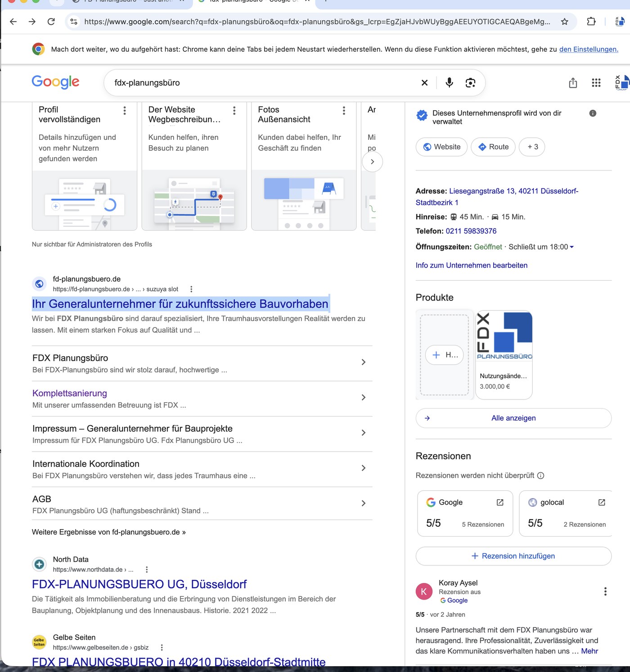Start voice search with the microphone
The height and width of the screenshot is (672, 630).
click(449, 83)
